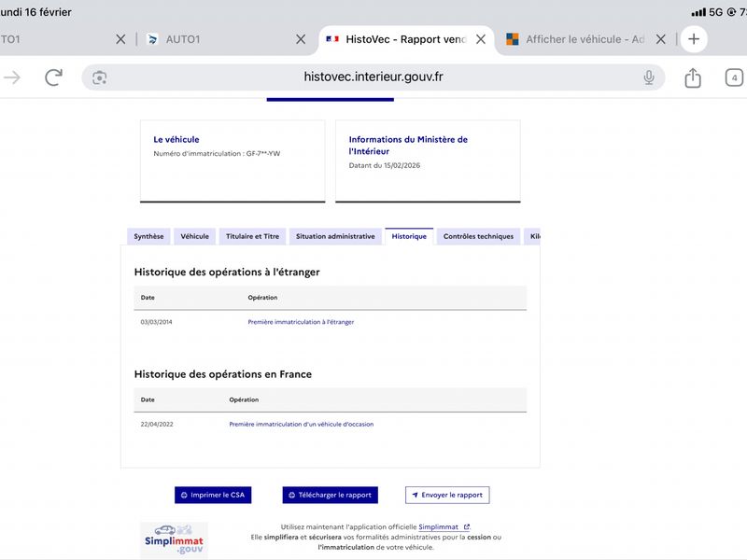Add a new tab with plus icon

694,39
